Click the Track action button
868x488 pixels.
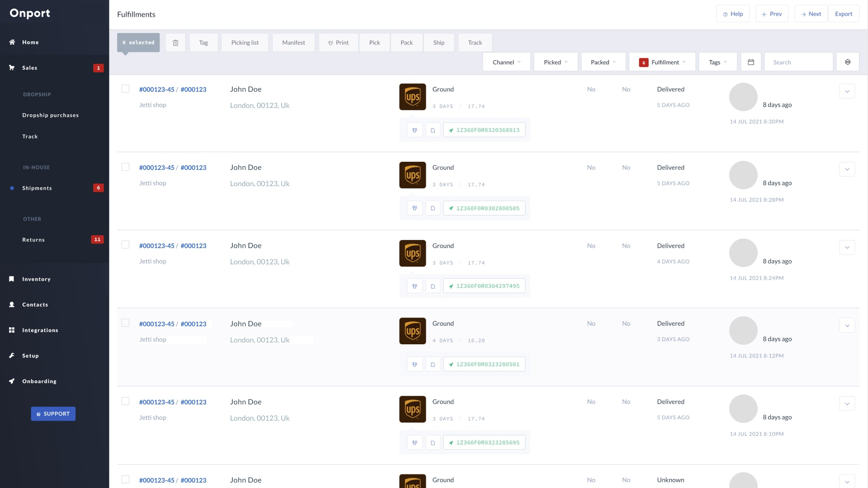475,42
